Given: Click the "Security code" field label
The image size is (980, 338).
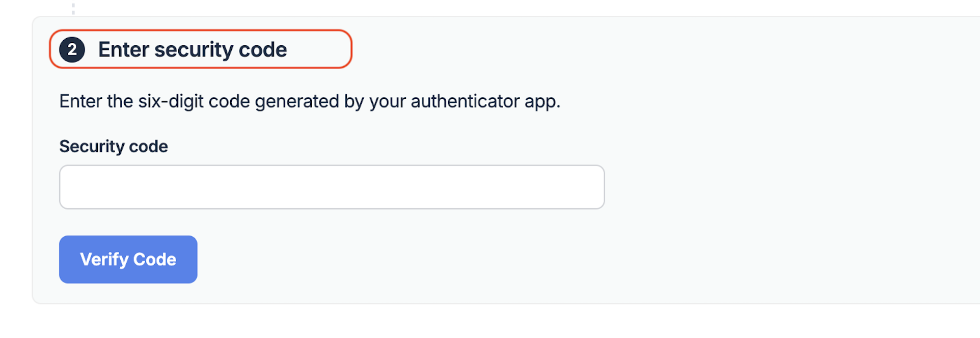Looking at the screenshot, I should [x=114, y=147].
